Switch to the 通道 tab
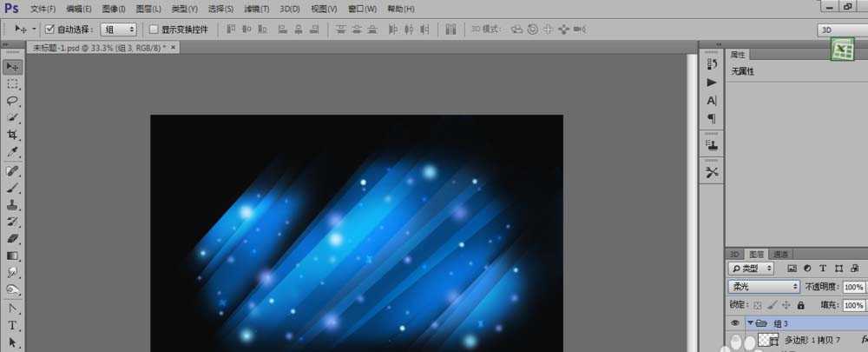The image size is (868, 352). (x=781, y=254)
